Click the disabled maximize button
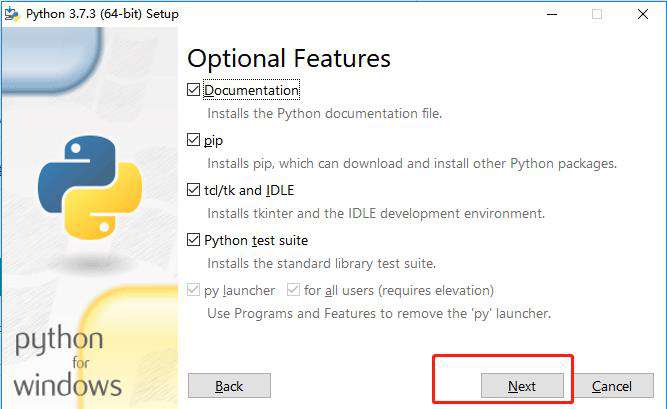 coord(597,14)
